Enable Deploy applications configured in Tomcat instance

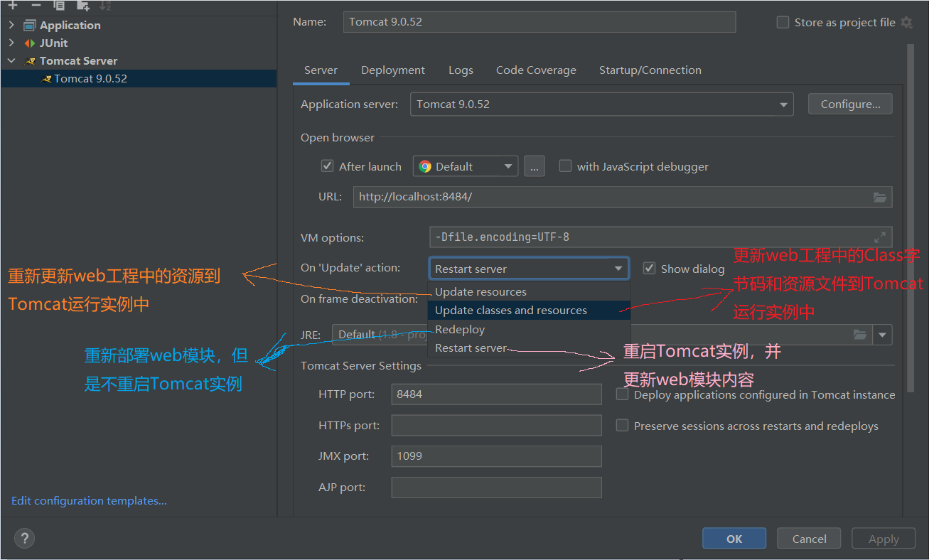(x=622, y=394)
